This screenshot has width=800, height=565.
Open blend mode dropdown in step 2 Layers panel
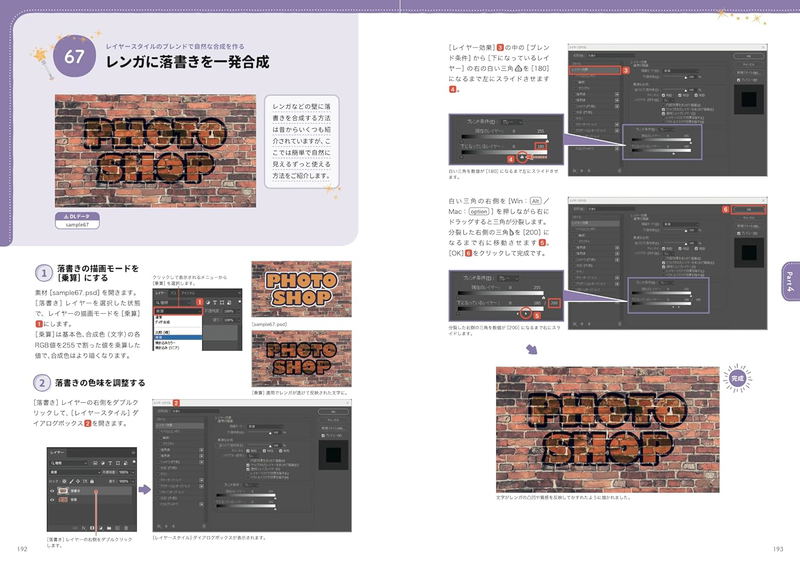point(75,472)
